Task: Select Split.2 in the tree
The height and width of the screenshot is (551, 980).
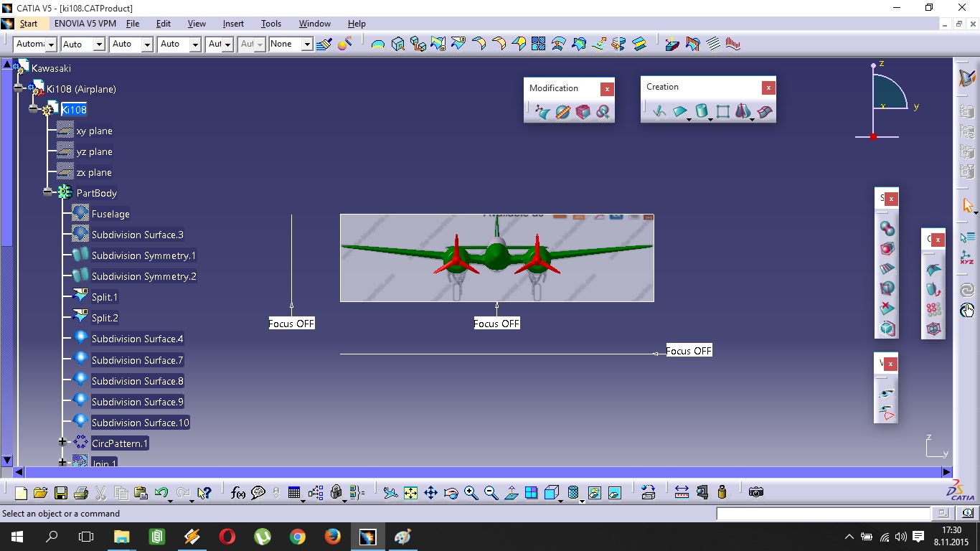Action: pos(105,318)
